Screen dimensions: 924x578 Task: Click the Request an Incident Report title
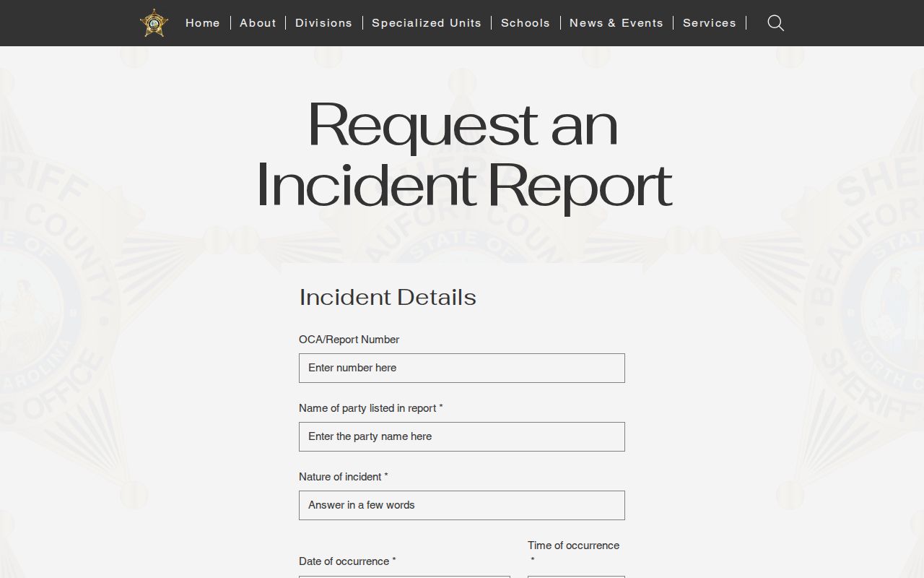[463, 155]
